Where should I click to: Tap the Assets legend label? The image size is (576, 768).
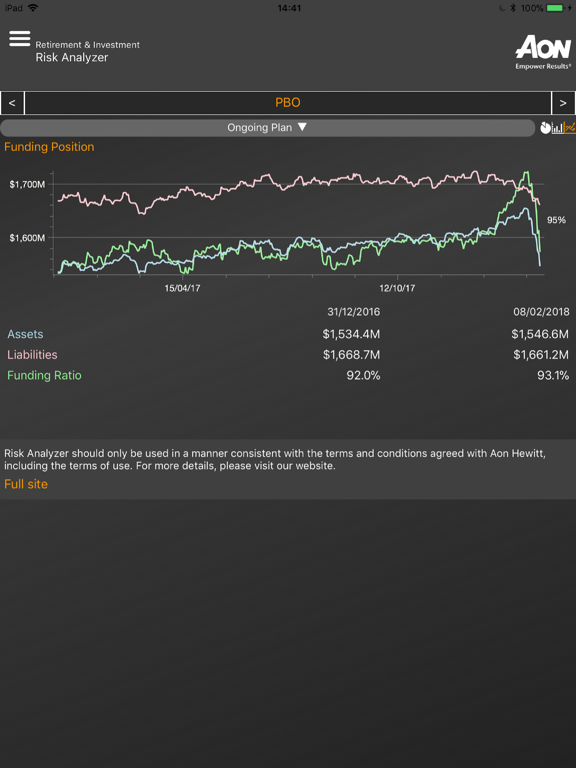tap(25, 334)
